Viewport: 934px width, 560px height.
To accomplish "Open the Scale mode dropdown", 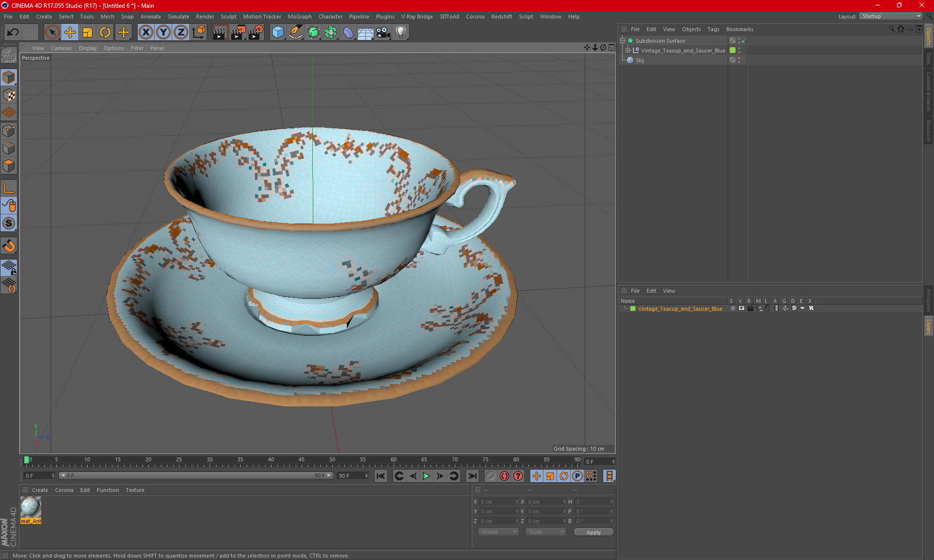I will (x=546, y=532).
